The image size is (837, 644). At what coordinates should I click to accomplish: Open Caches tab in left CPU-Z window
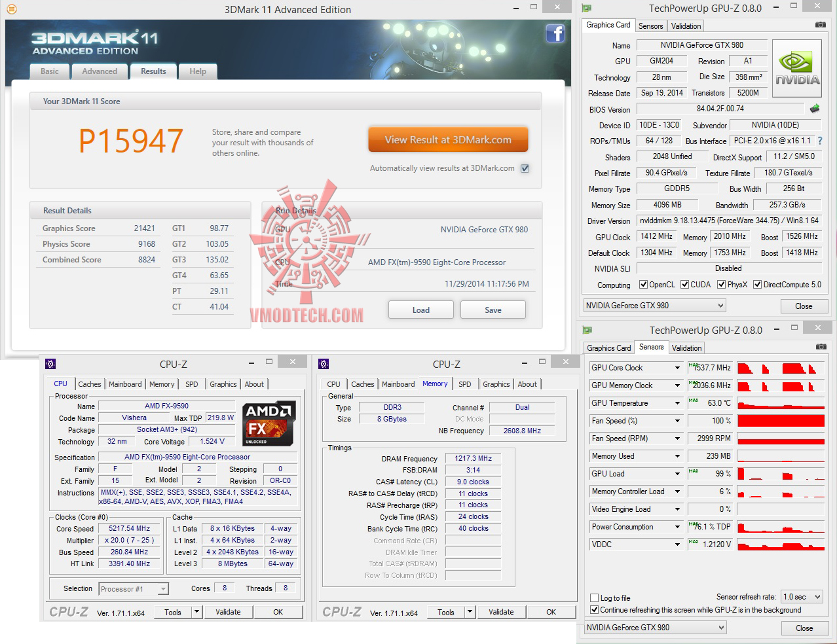coord(90,384)
